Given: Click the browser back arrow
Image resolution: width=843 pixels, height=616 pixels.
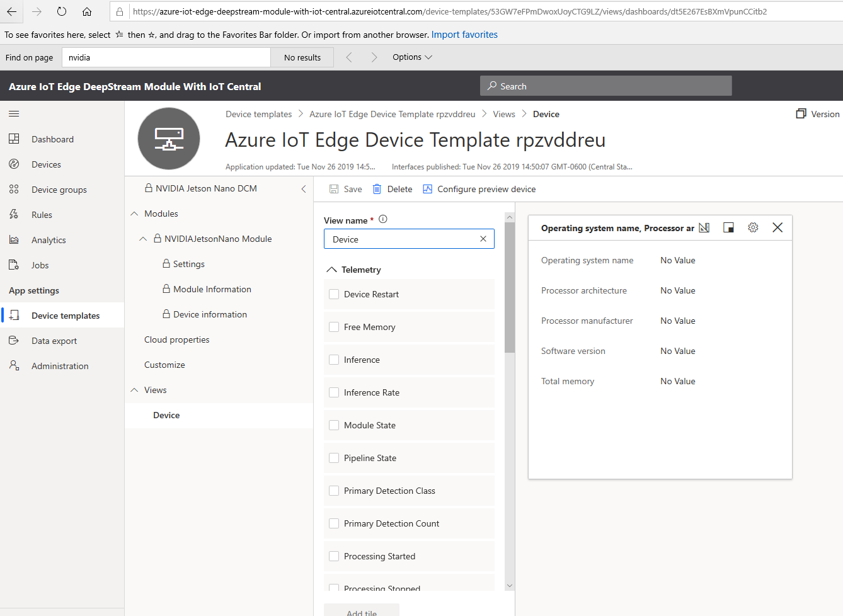Looking at the screenshot, I should [11, 11].
